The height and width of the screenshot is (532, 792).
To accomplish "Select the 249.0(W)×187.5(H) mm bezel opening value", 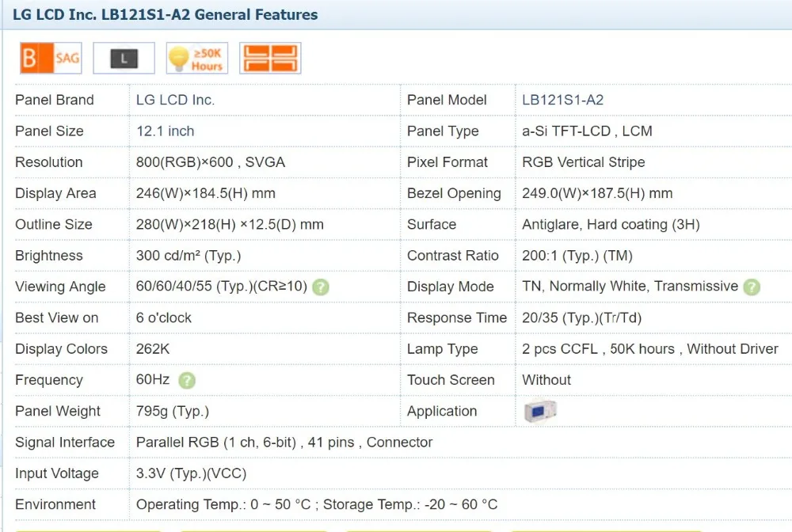I will [597, 193].
